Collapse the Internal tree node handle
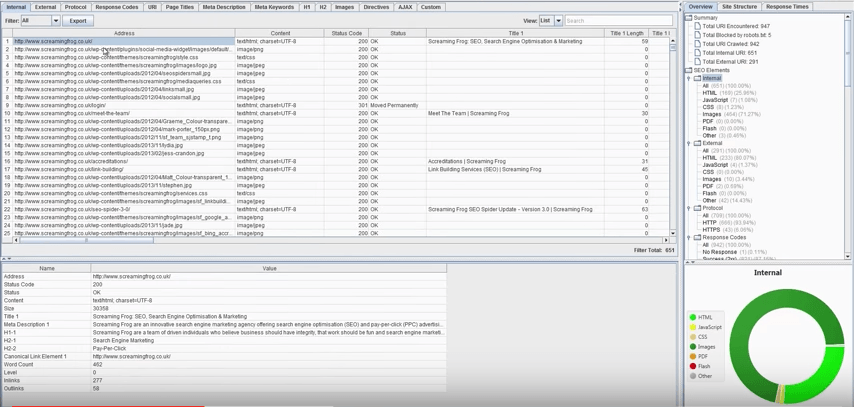Viewport: 854px width, 407px height. (x=689, y=78)
